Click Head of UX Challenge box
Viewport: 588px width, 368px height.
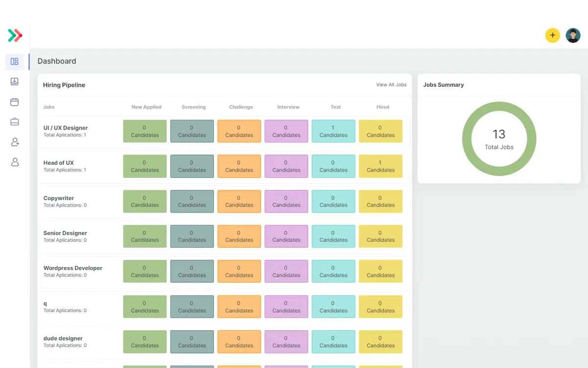pyautogui.click(x=239, y=166)
